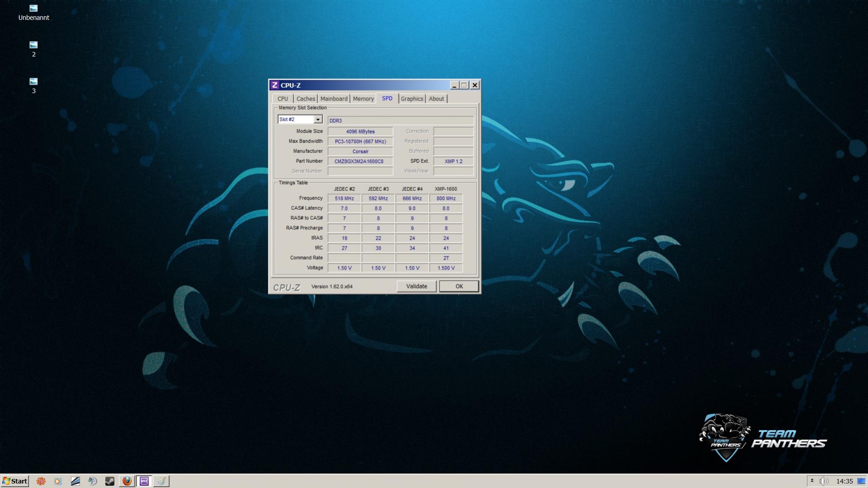Click the PC3-10700H (667 MHz) bandwidth value

point(360,142)
